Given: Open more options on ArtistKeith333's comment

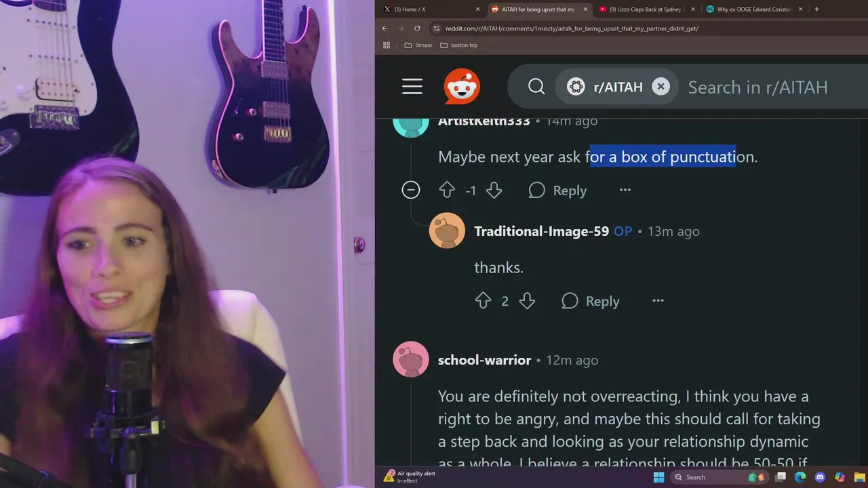Looking at the screenshot, I should click(625, 190).
